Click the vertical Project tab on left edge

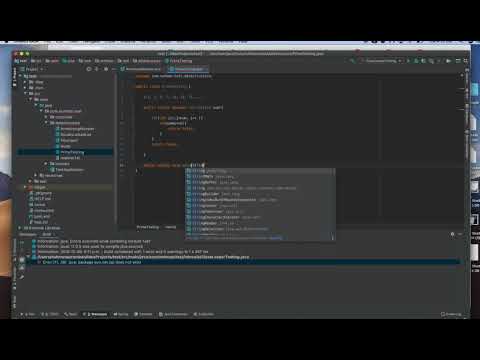pos(14,77)
